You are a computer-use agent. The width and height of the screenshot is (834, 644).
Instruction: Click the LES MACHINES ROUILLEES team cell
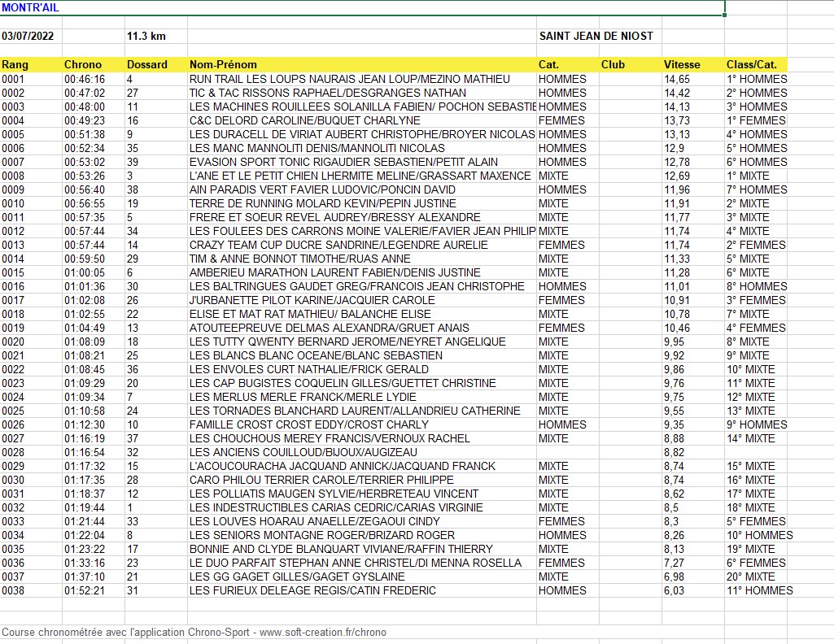(x=362, y=107)
